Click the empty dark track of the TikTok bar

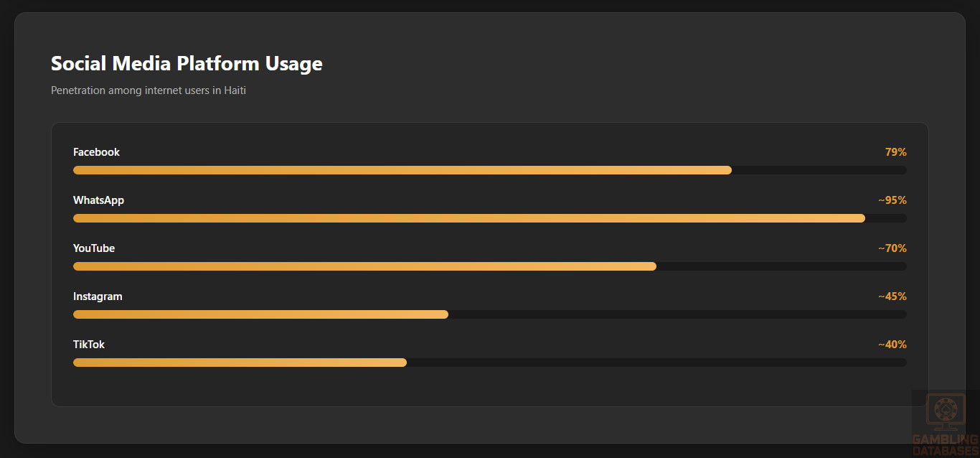656,363
